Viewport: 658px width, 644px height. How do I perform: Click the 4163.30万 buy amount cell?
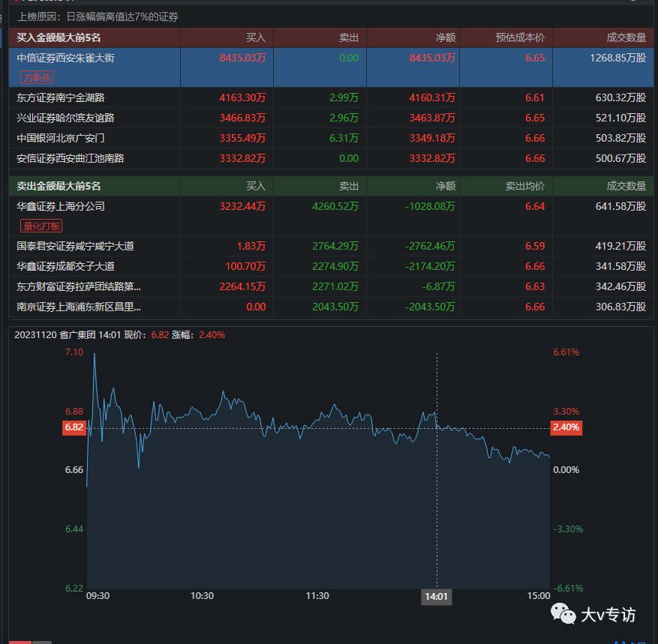click(242, 97)
